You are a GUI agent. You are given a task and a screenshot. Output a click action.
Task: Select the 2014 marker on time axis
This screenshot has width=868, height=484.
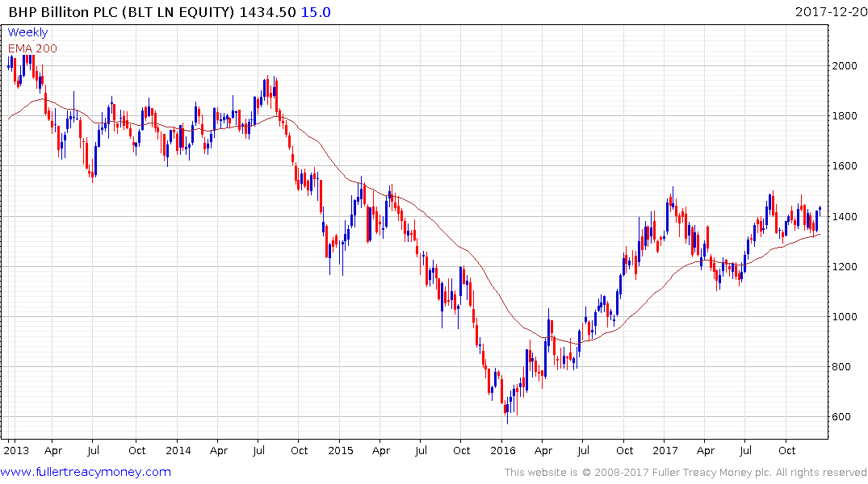pyautogui.click(x=178, y=450)
